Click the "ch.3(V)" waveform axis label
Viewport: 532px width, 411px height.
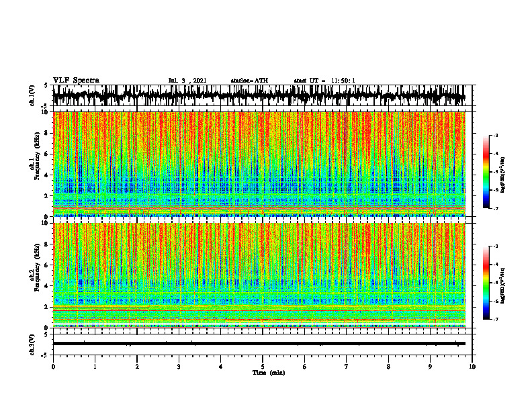[x=32, y=345]
